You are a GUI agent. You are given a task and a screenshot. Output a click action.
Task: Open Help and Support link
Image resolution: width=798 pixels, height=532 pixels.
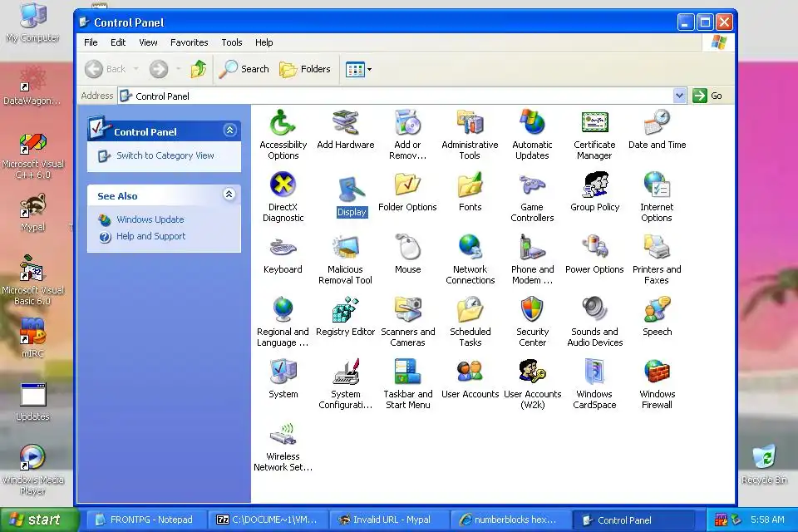(x=150, y=236)
